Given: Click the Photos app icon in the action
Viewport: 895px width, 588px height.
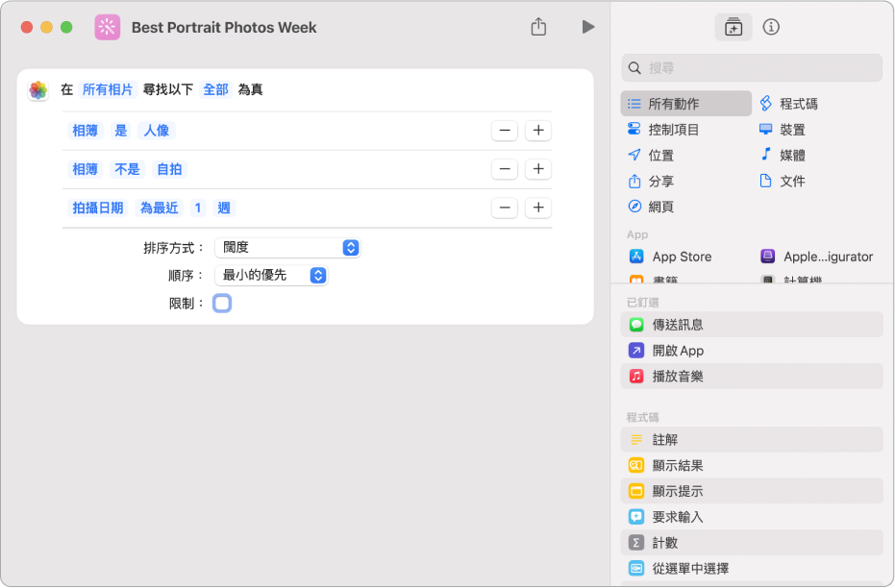Looking at the screenshot, I should point(38,90).
